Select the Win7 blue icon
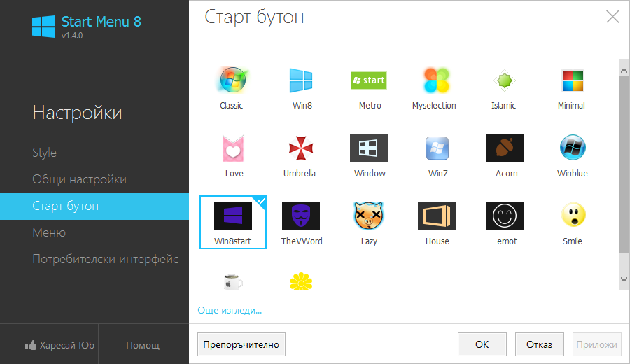Screen dimensions: 630x364 [437, 148]
